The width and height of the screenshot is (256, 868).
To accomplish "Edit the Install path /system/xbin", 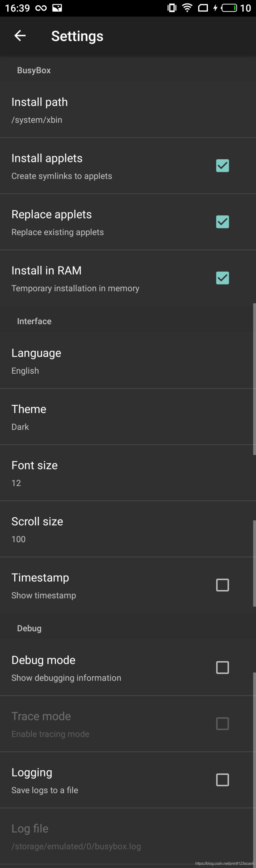I will pos(128,110).
